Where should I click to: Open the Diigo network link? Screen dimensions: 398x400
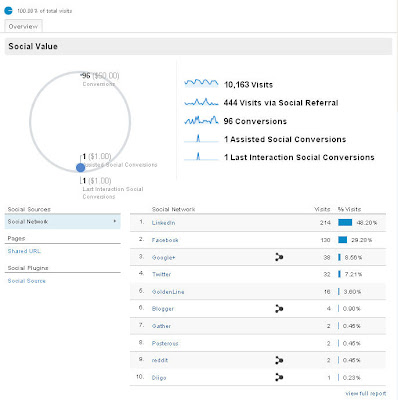point(159,378)
